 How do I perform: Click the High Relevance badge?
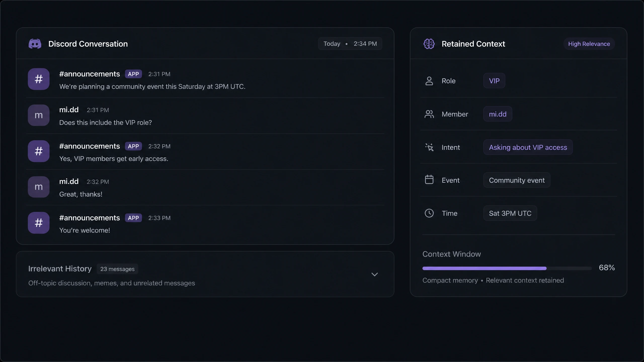pyautogui.click(x=589, y=44)
